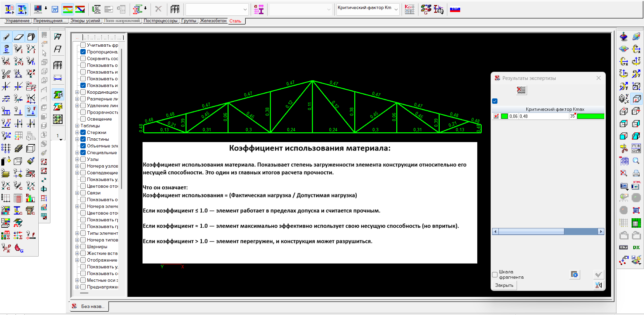
Task: Expand the Специальные tree node
Action: coord(77,152)
